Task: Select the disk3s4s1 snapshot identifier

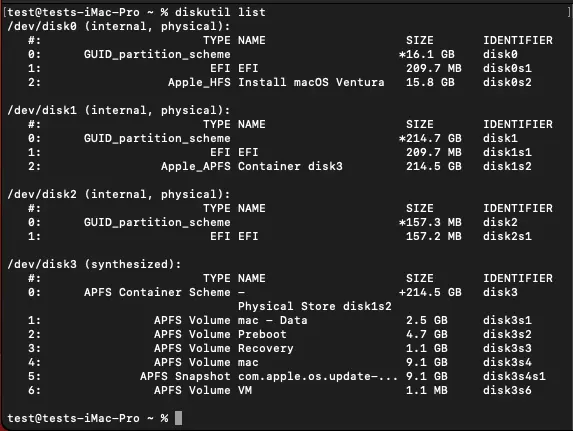Action: tap(514, 376)
